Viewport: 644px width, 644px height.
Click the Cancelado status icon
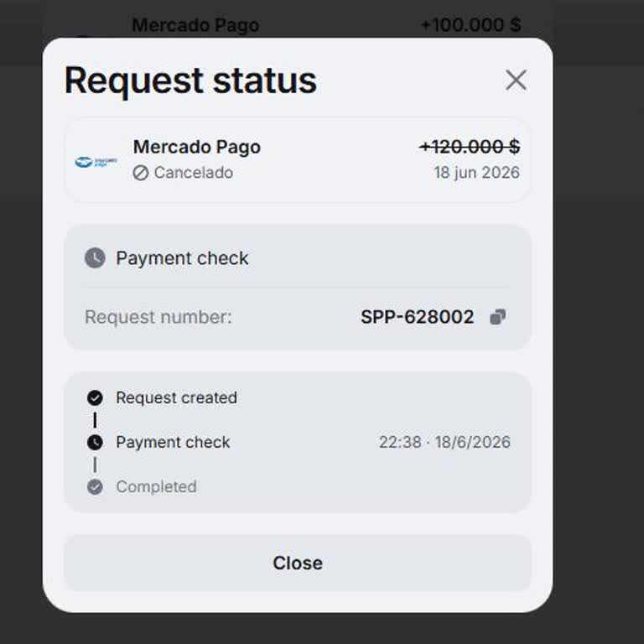[141, 173]
